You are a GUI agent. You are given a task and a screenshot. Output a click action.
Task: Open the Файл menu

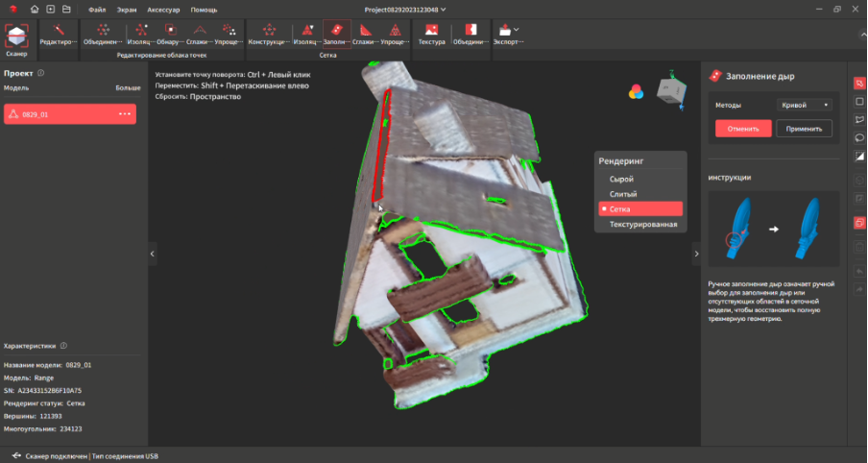pos(97,8)
